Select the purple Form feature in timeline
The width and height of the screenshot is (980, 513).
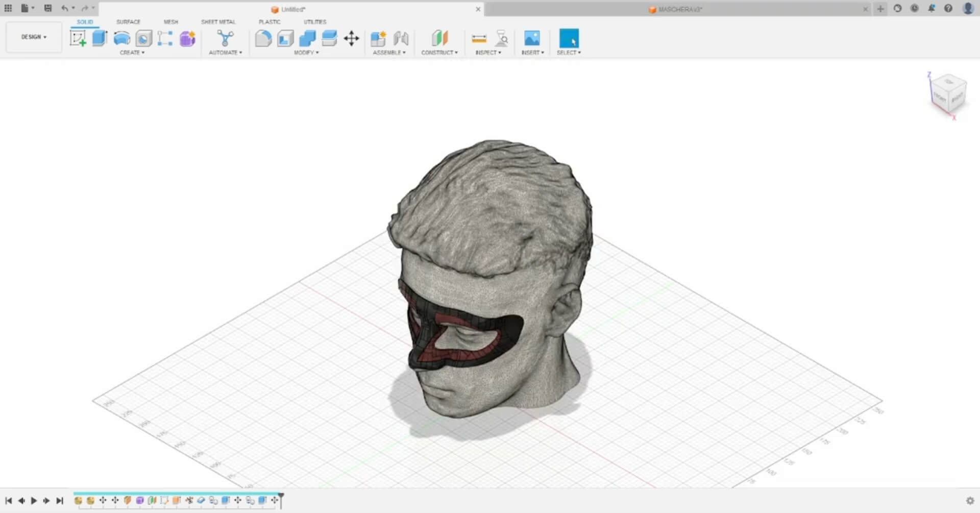click(x=140, y=501)
